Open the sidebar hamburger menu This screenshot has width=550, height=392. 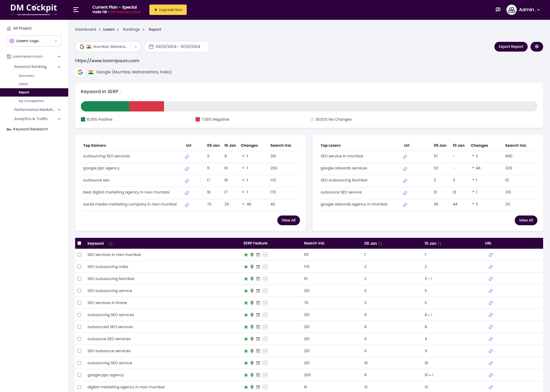click(x=75, y=9)
